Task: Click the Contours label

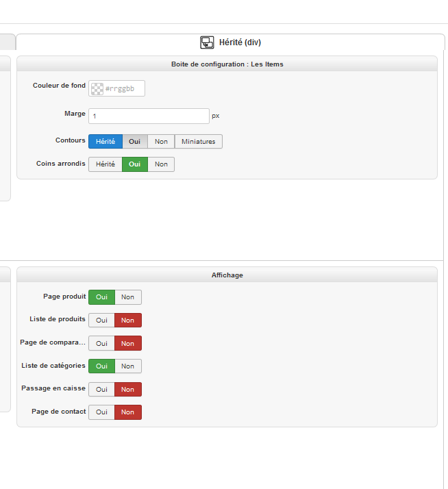Action: click(71, 140)
